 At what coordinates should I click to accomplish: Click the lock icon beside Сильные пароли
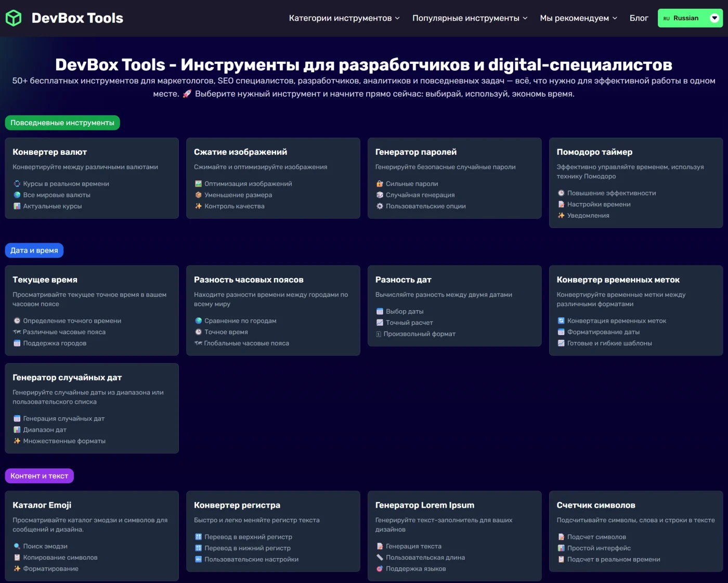pyautogui.click(x=380, y=183)
